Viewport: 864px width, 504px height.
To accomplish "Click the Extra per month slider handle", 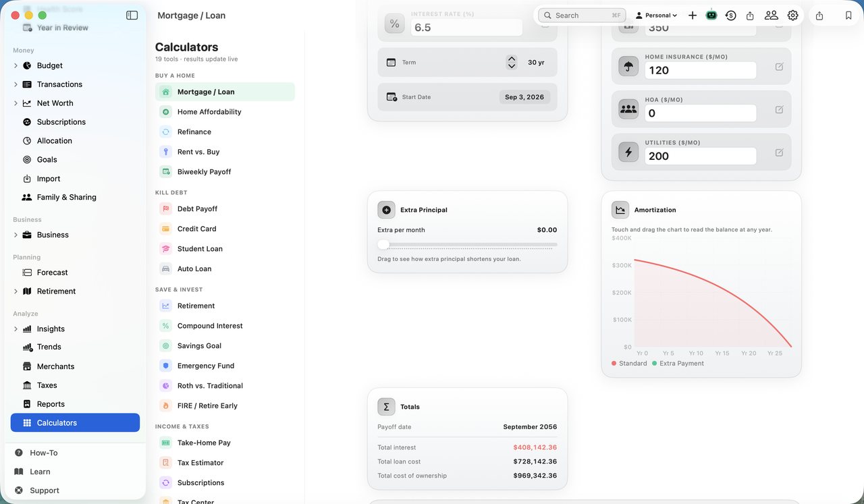I will (383, 244).
